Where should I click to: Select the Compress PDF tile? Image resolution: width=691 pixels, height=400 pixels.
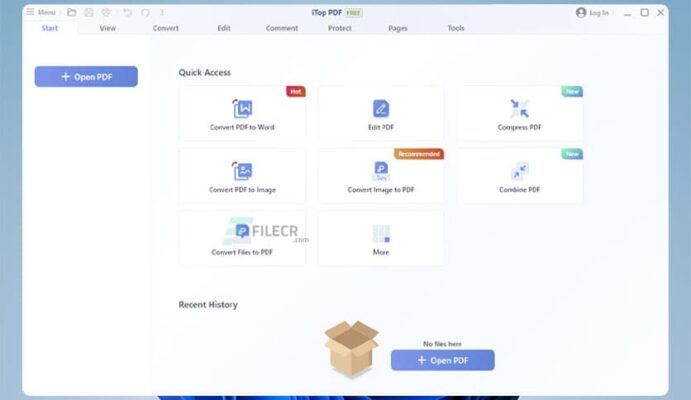519,113
